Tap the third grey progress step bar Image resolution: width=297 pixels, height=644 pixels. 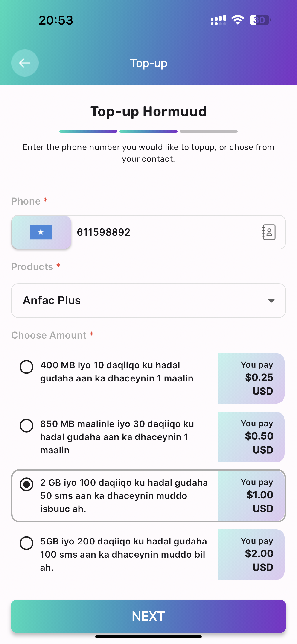209,131
